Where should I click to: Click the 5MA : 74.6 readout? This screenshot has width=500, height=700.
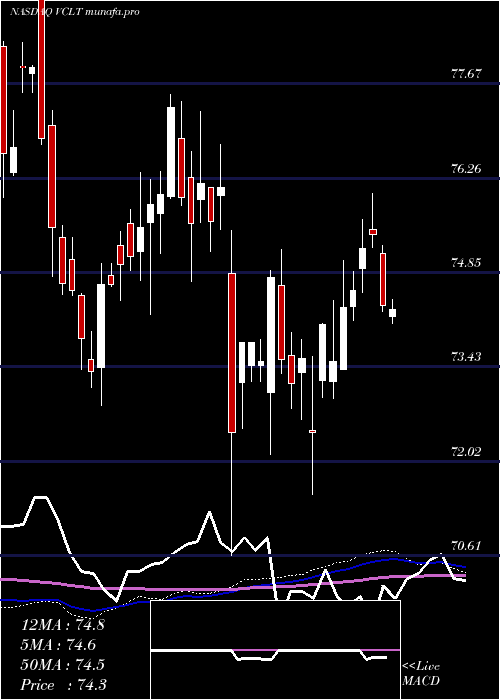58,645
